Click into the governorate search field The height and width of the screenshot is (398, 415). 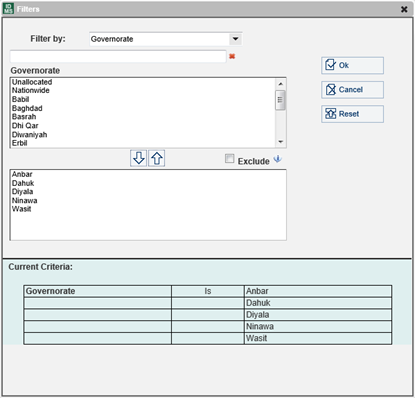pyautogui.click(x=118, y=56)
